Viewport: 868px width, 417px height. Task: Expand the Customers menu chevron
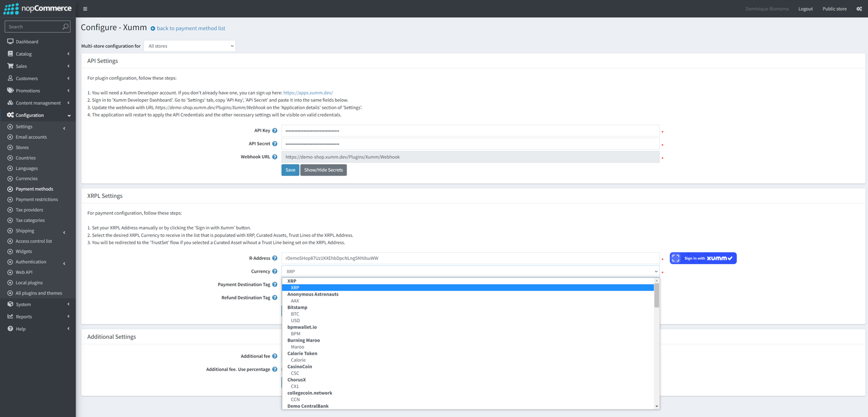click(68, 78)
